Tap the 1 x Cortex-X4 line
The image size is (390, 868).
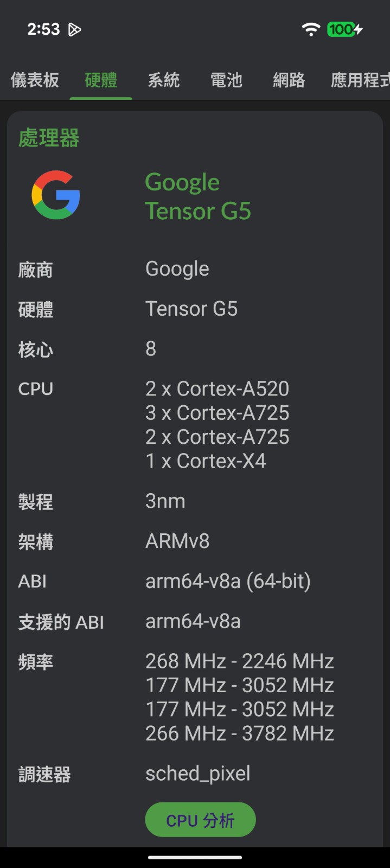(x=206, y=461)
